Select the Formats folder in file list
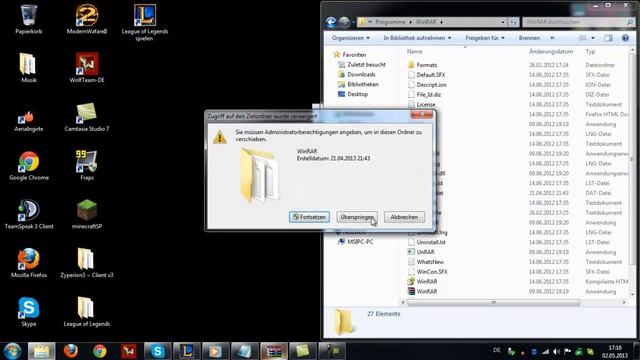The width and height of the screenshot is (640, 360). pos(427,65)
